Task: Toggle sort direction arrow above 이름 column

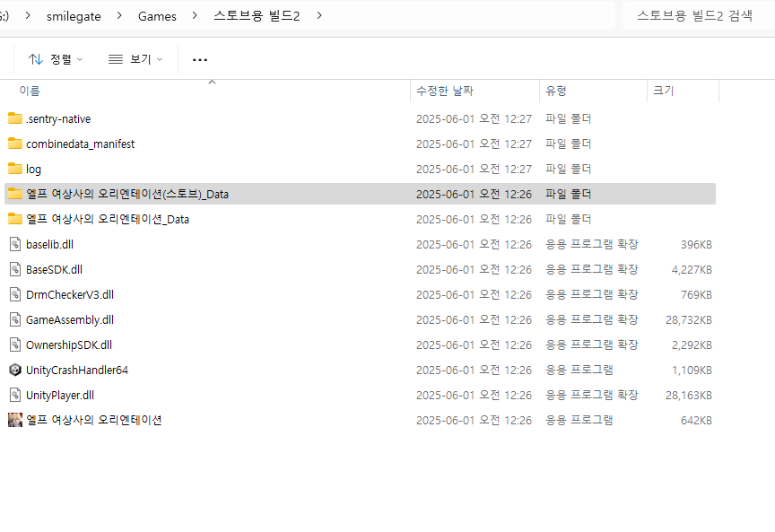Action: (x=212, y=82)
